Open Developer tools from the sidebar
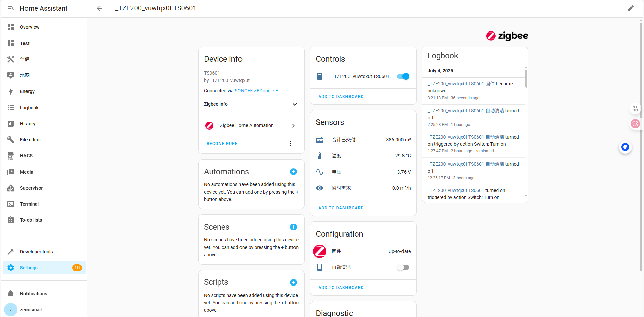The image size is (644, 317). [36, 252]
